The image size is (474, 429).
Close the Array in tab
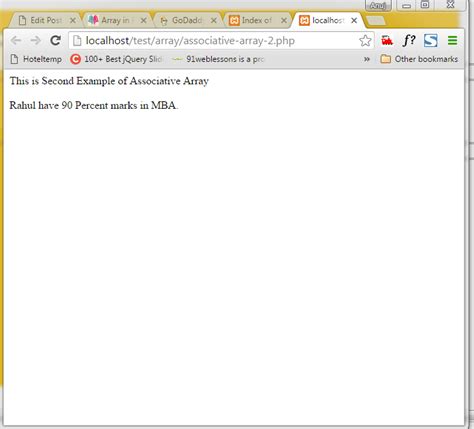pyautogui.click(x=143, y=21)
